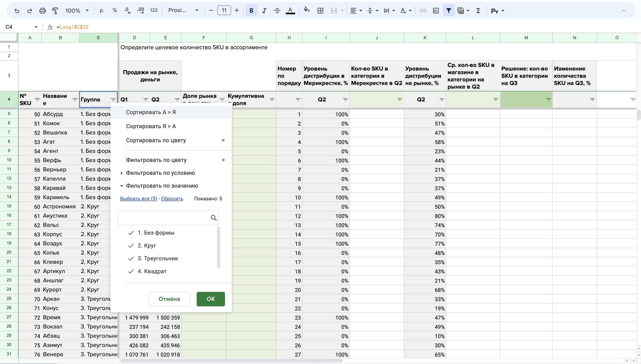The width and height of the screenshot is (641, 364).
Task: Toggle italic text formatting
Action: [x=264, y=11]
